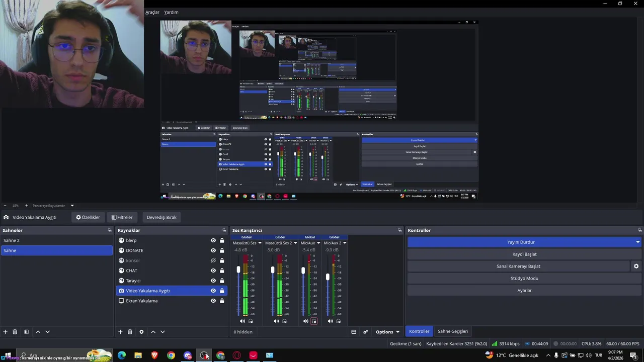644x362 pixels.
Task: Open Filtreler for the selected source
Action: 122,217
